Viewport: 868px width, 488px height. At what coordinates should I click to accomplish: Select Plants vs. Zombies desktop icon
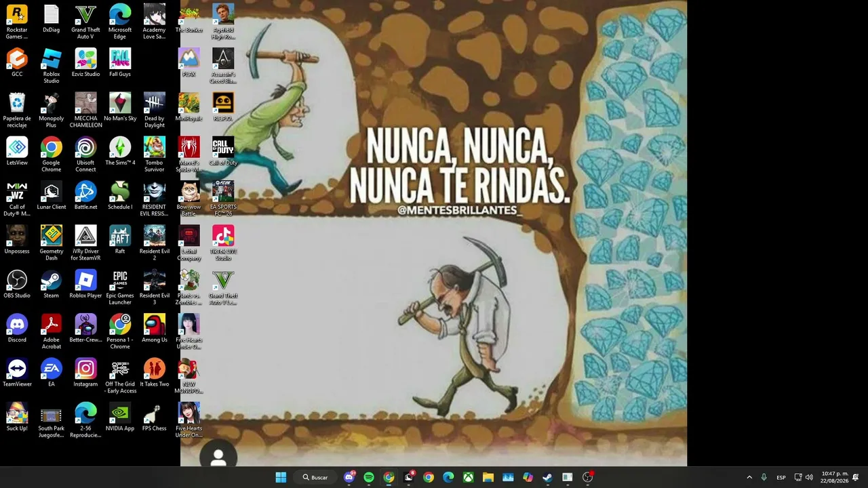[x=189, y=287]
